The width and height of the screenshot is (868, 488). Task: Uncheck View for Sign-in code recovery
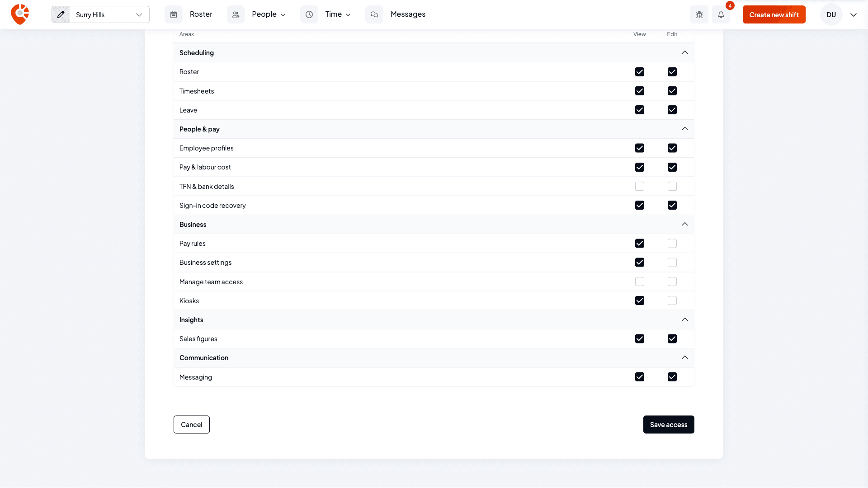click(640, 205)
